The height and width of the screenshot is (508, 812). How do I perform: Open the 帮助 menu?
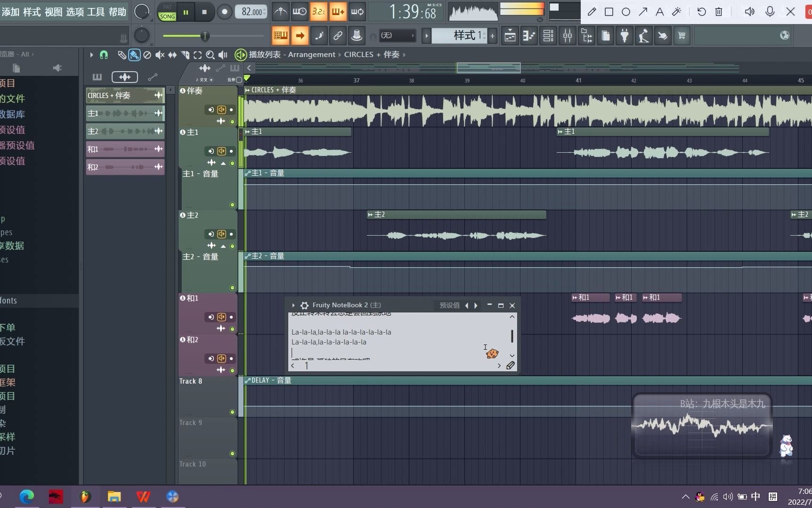[x=118, y=12]
